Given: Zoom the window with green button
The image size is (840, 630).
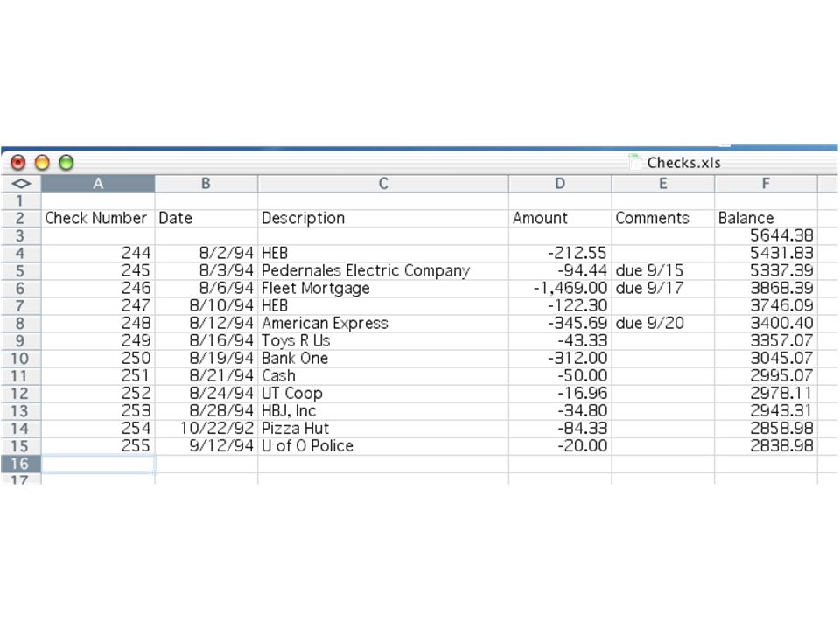Looking at the screenshot, I should tap(66, 163).
